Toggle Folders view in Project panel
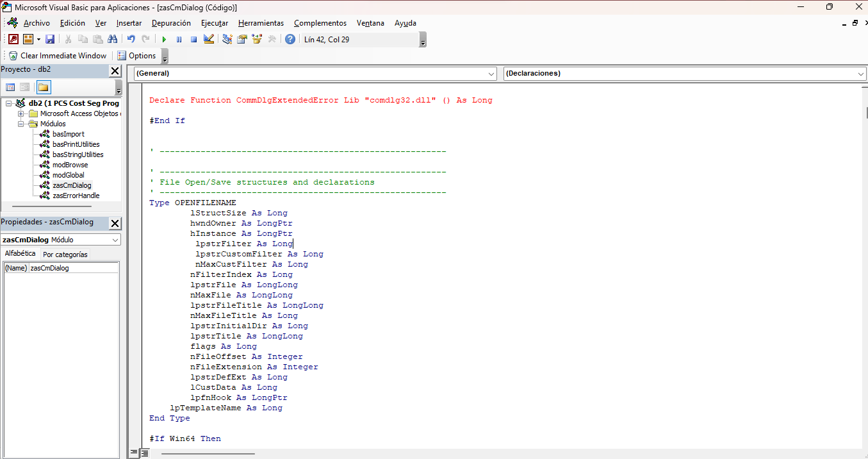The width and height of the screenshot is (868, 459). point(44,87)
